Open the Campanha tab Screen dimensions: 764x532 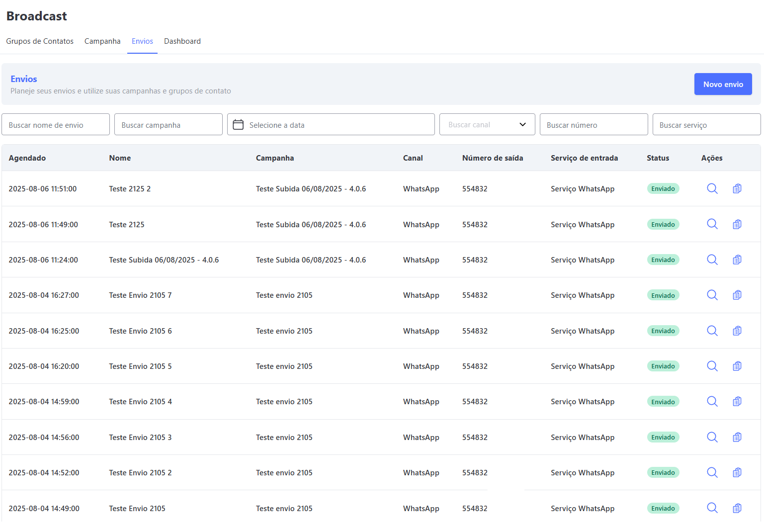pyautogui.click(x=102, y=41)
